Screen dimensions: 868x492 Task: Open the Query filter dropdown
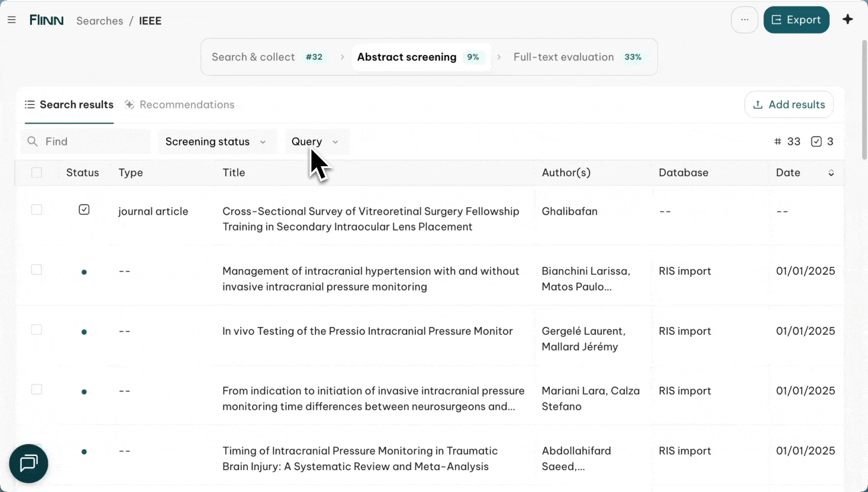point(315,142)
